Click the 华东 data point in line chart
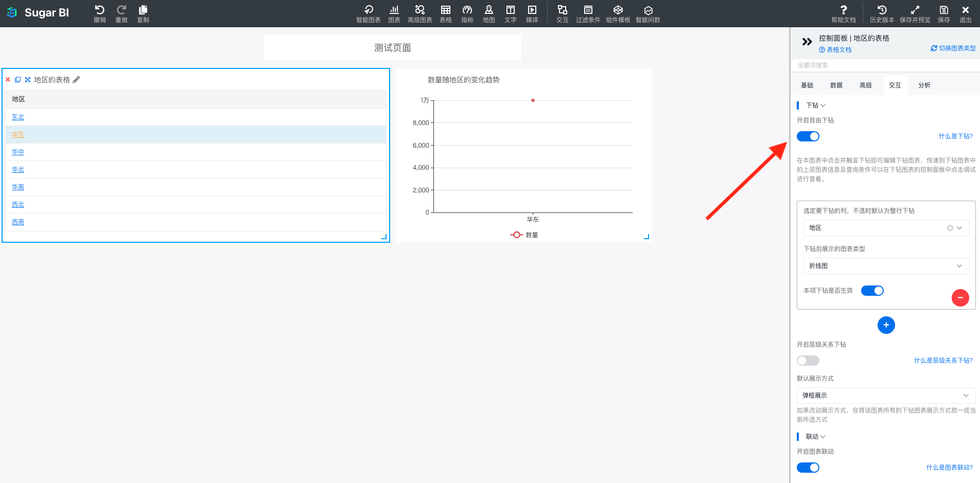Image resolution: width=980 pixels, height=483 pixels. coord(533,100)
